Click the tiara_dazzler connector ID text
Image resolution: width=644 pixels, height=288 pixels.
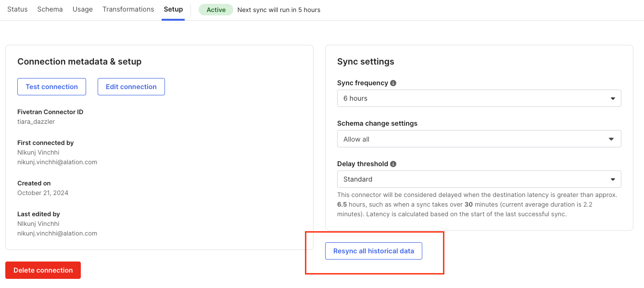[36, 122]
